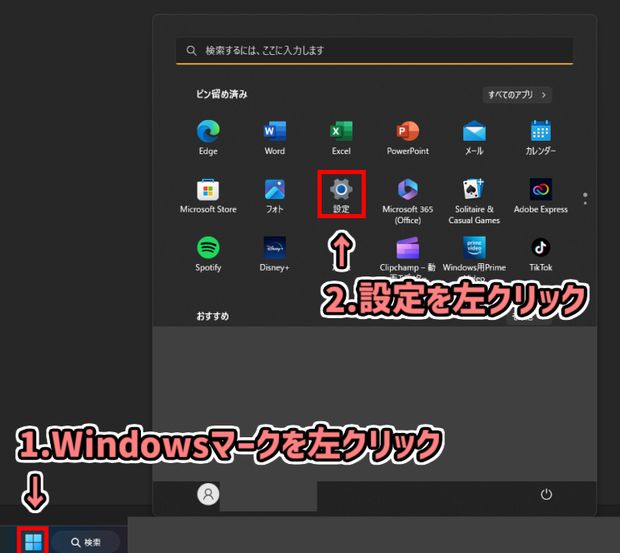Open Microsoft Store

208,196
